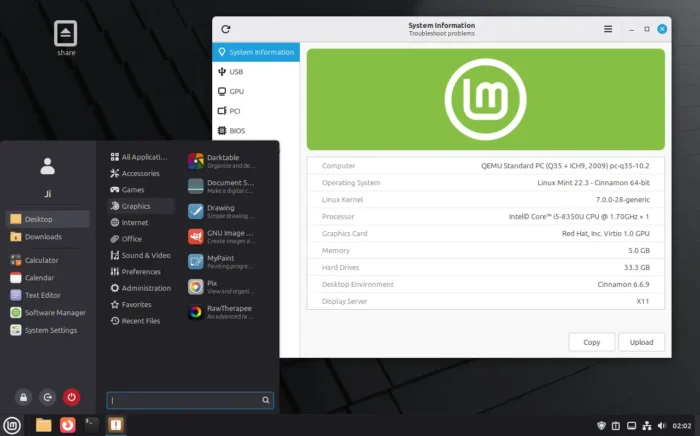Refresh the System Information report
Viewport: 700px width, 436px height.
click(225, 29)
